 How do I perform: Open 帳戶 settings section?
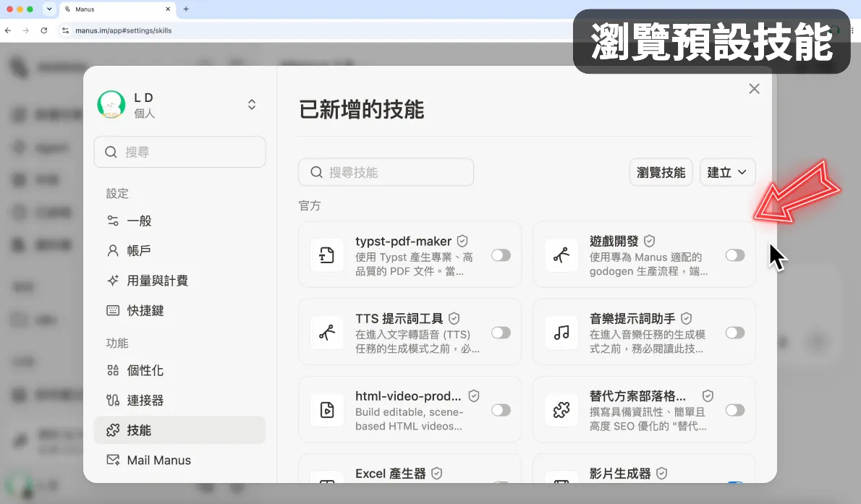pyautogui.click(x=179, y=251)
